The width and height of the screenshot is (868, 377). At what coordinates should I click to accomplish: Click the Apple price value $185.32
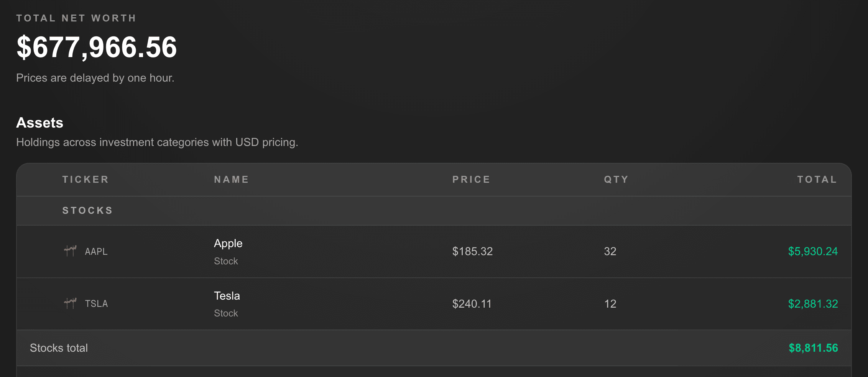[472, 252]
